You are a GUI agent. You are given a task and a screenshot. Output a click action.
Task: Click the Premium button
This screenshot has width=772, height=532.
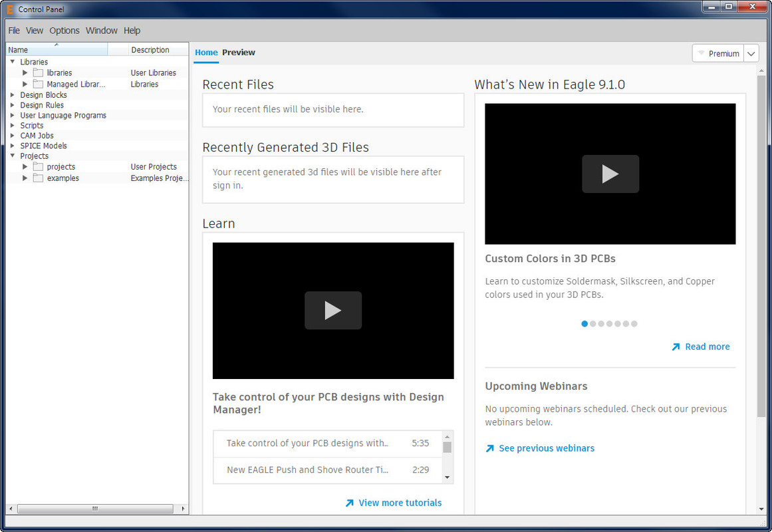click(x=718, y=53)
